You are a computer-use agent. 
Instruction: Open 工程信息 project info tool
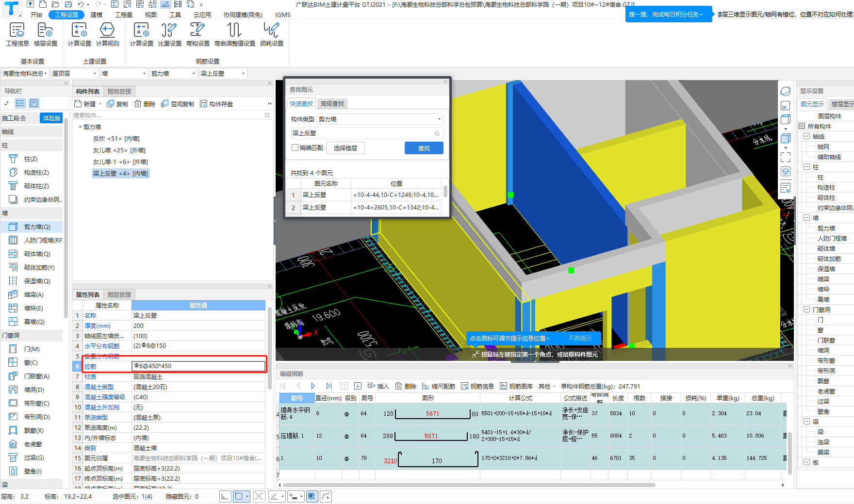click(17, 34)
